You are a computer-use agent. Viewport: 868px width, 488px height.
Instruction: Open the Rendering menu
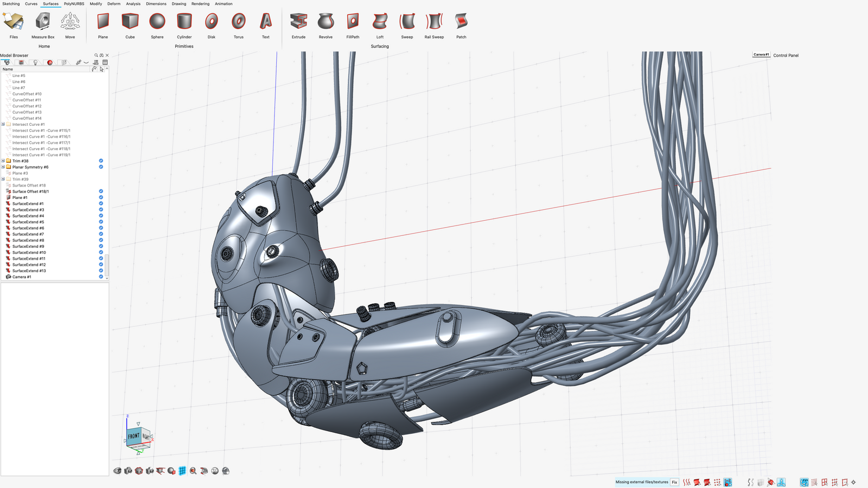click(200, 4)
